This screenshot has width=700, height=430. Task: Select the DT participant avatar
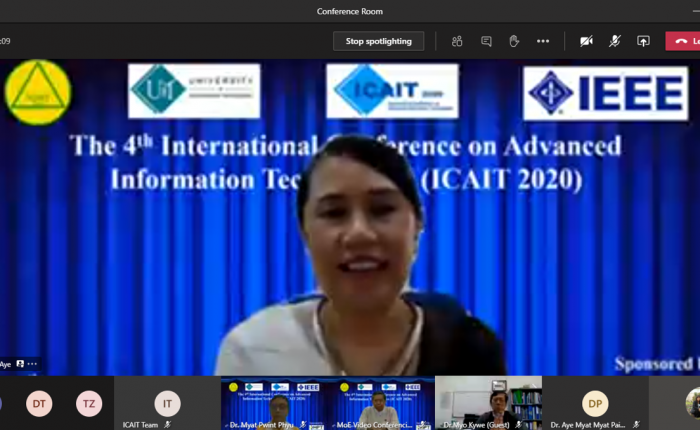pyautogui.click(x=39, y=403)
